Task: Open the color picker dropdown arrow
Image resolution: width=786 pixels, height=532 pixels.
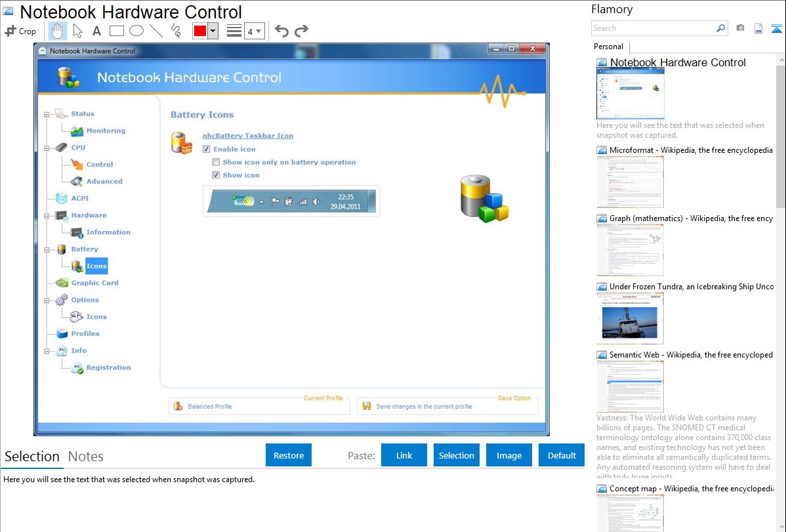Action: pyautogui.click(x=213, y=31)
